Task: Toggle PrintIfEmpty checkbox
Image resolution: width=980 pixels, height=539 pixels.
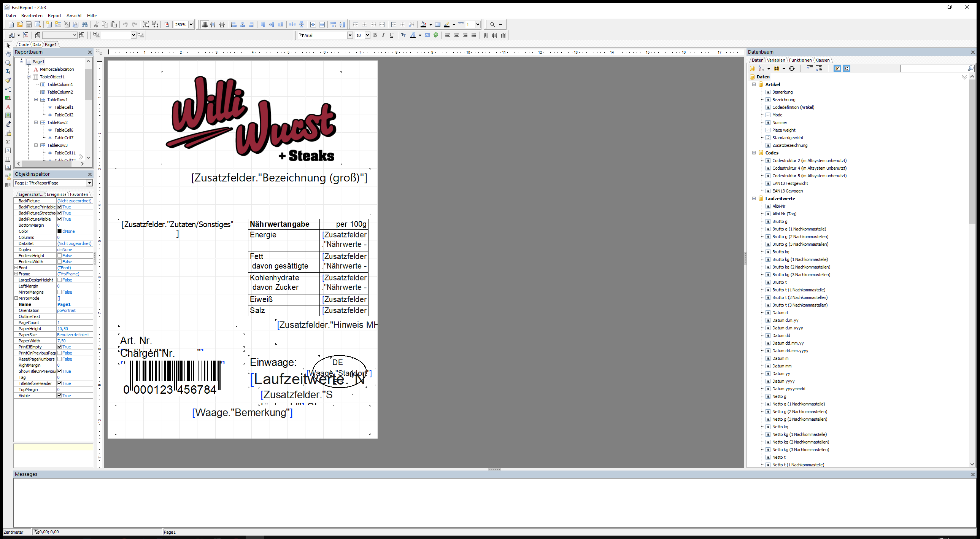Action: click(59, 347)
